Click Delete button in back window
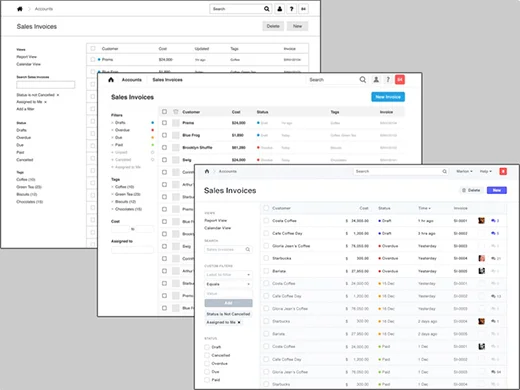Screen dimensions: 520x390 [273, 26]
